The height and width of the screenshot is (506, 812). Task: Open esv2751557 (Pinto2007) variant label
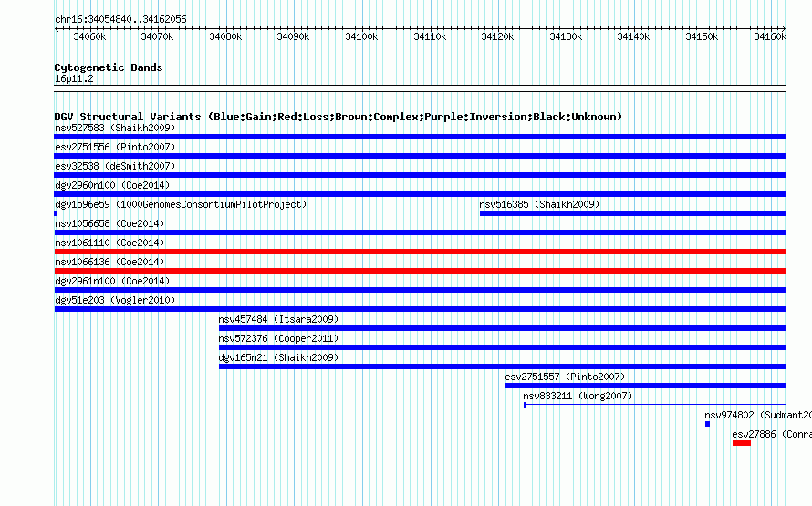click(x=565, y=377)
